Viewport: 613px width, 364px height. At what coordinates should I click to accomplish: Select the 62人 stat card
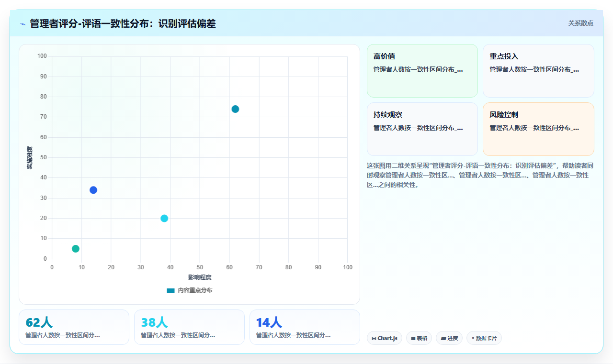pyautogui.click(x=74, y=327)
